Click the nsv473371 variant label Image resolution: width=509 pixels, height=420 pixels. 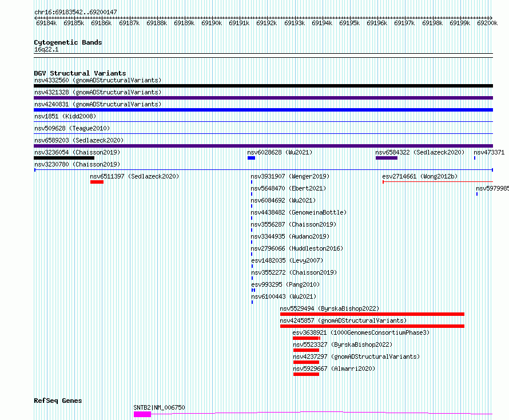point(489,152)
